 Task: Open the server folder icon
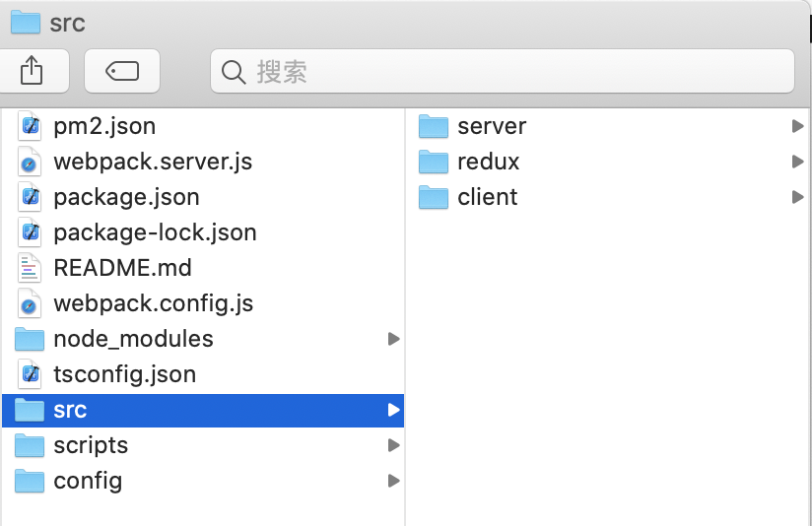(434, 126)
